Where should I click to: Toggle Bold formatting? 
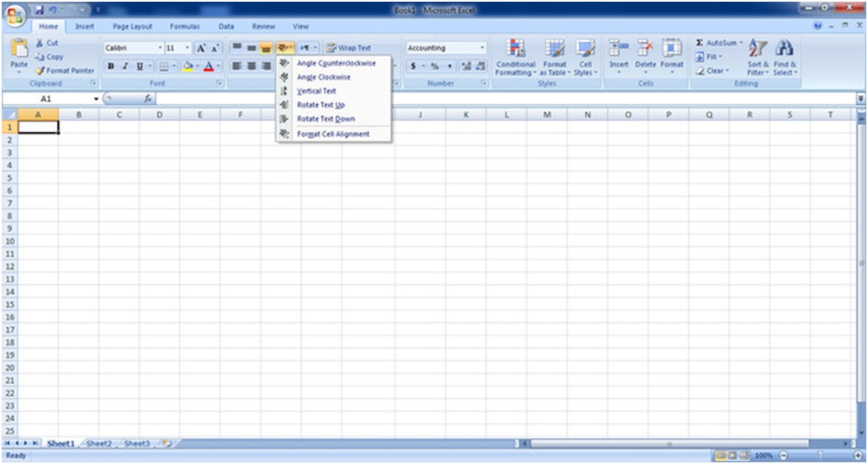tap(110, 66)
